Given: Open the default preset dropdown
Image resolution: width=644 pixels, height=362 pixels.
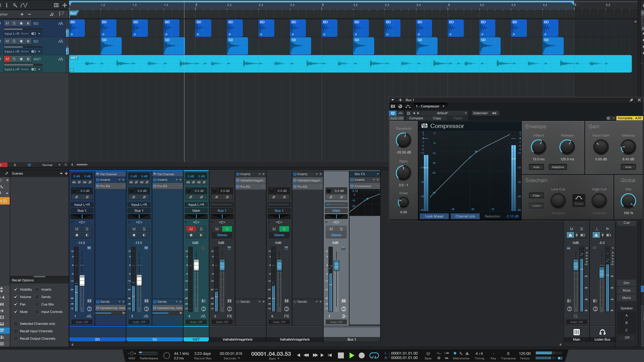Looking at the screenshot, I should [466, 113].
